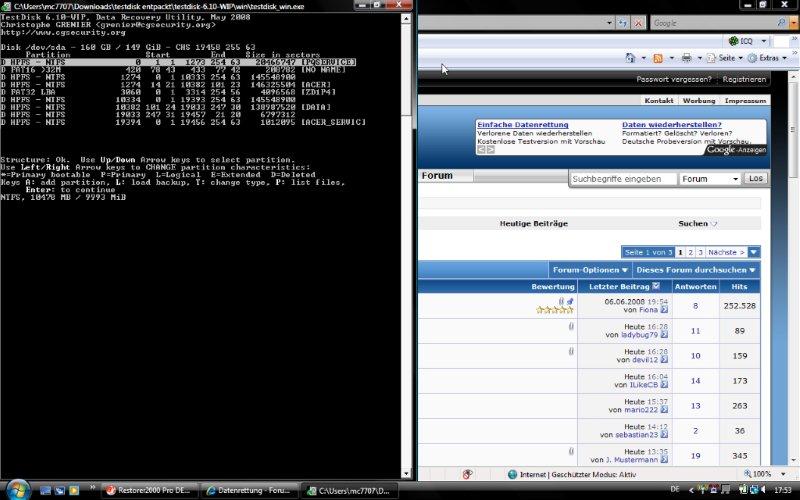Viewport: 800px width, 500px height.
Task: Click the Impressum menu item
Action: (x=745, y=101)
